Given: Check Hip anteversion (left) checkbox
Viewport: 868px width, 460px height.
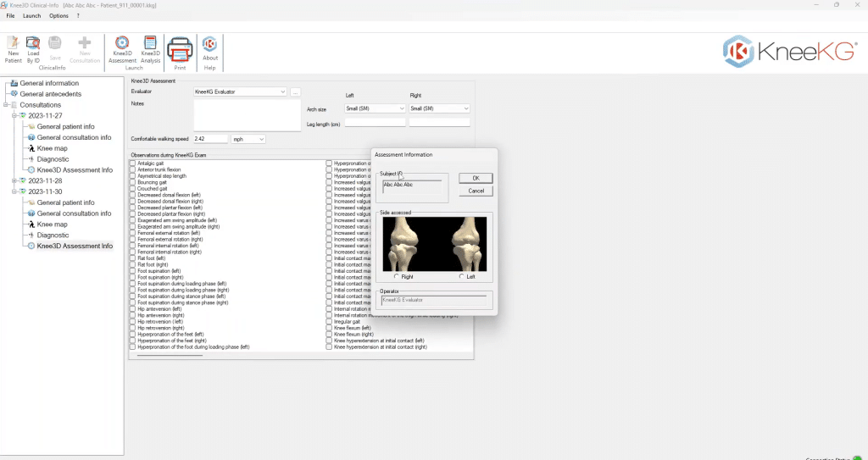Looking at the screenshot, I should pos(132,309).
